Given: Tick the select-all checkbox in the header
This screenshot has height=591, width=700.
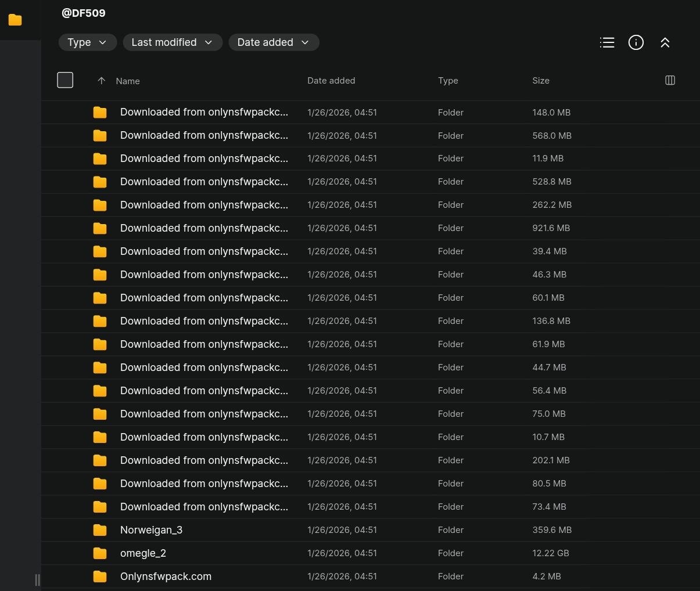Looking at the screenshot, I should 65,80.
